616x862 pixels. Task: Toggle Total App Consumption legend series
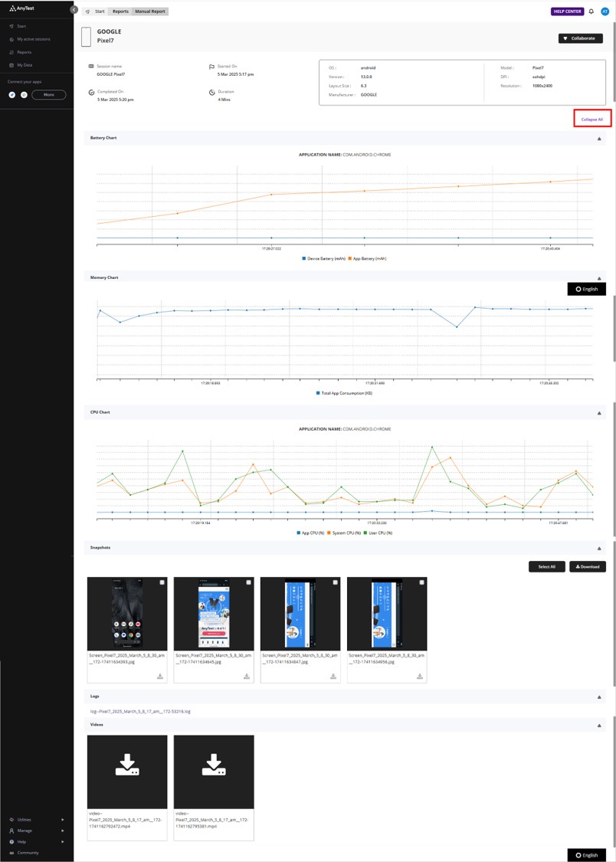click(x=345, y=393)
